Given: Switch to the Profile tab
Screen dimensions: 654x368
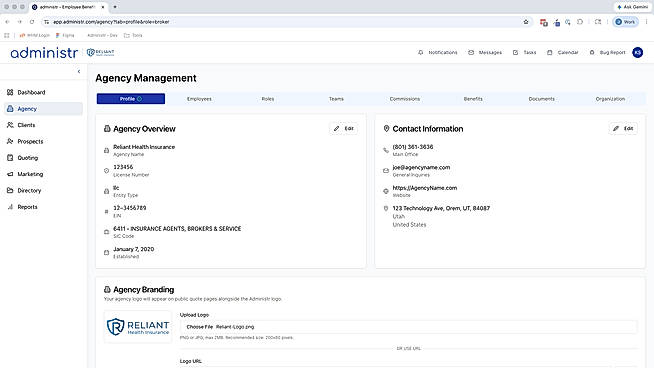Looking at the screenshot, I should pos(131,99).
